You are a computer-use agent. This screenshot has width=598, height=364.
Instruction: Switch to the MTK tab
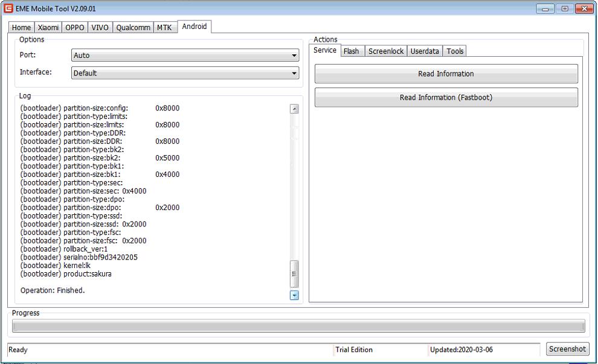pyautogui.click(x=164, y=28)
